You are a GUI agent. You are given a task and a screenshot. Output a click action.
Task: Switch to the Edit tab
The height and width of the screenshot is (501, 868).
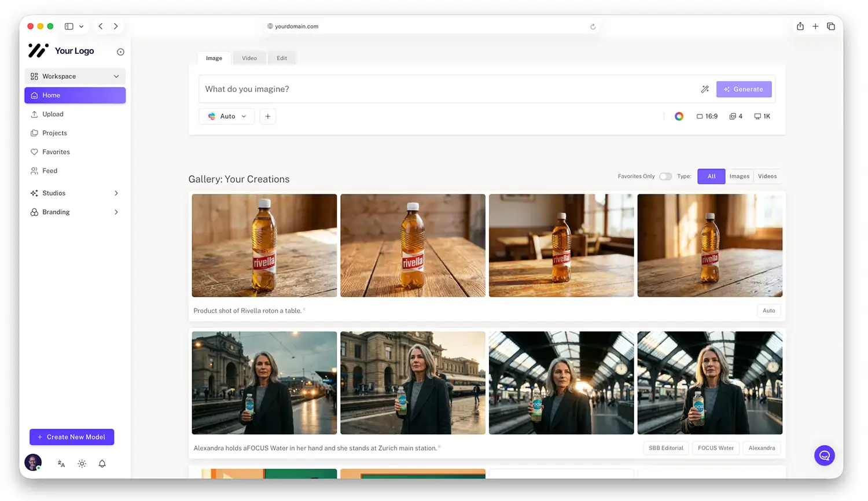point(282,58)
